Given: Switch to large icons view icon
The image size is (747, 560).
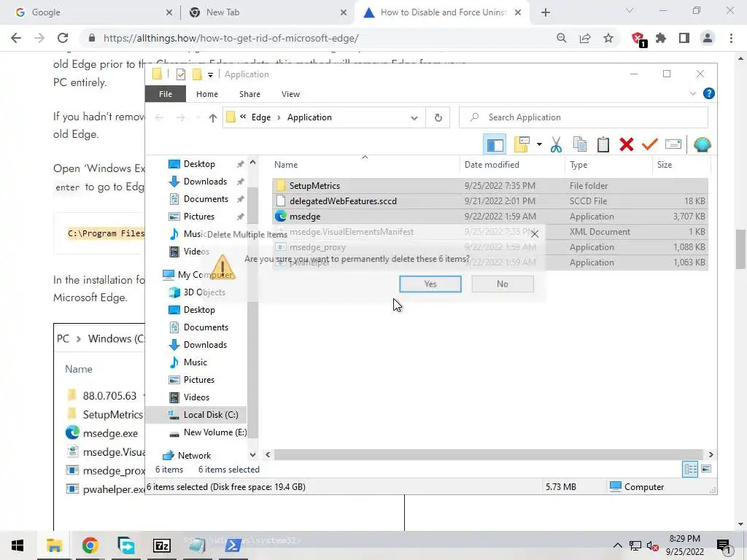Looking at the screenshot, I should pos(706,470).
